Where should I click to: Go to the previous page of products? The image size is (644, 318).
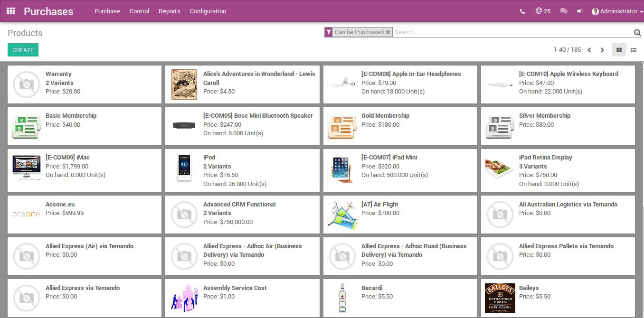point(589,50)
